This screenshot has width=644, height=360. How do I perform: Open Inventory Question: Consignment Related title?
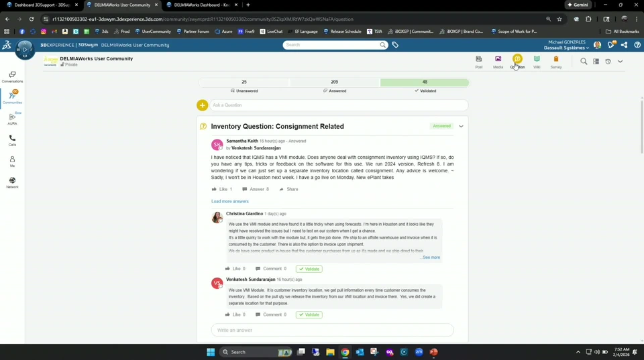coord(277,127)
